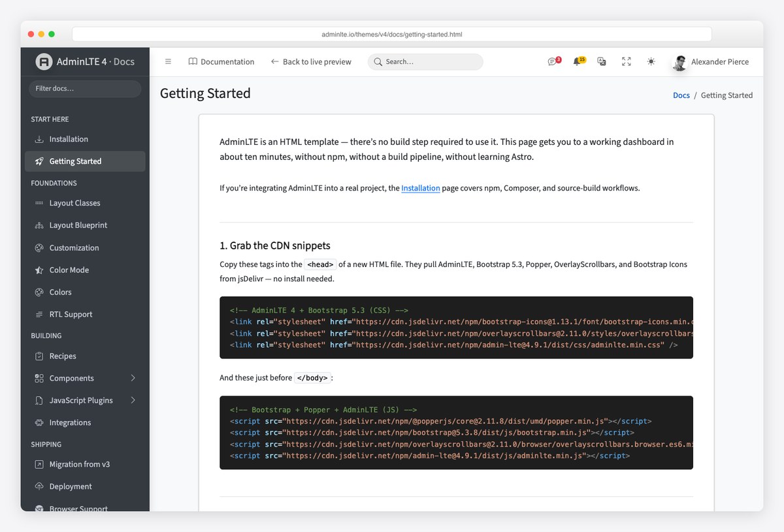Toggle color mode sun icon
This screenshot has width=784, height=532.
(651, 61)
